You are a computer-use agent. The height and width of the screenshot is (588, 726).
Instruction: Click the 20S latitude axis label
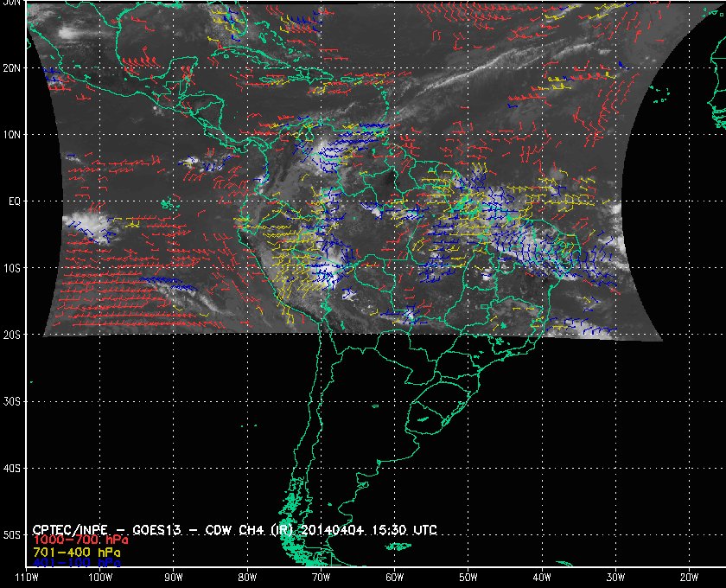[12, 335]
